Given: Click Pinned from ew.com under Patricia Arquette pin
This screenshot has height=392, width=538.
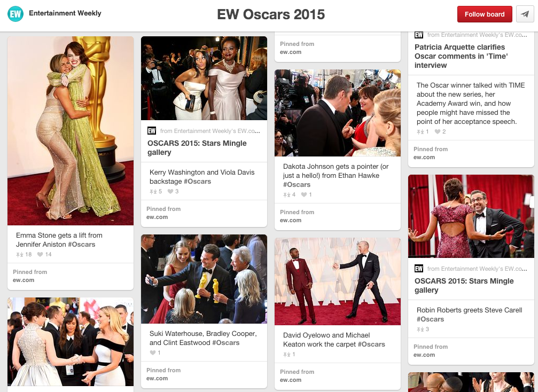Looking at the screenshot, I should (x=431, y=153).
